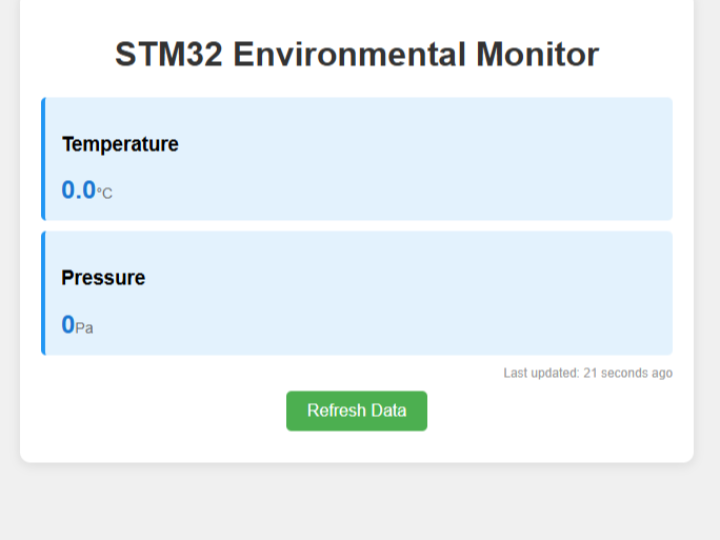Click the °C unit text
The image size is (720, 540).
pos(104,193)
